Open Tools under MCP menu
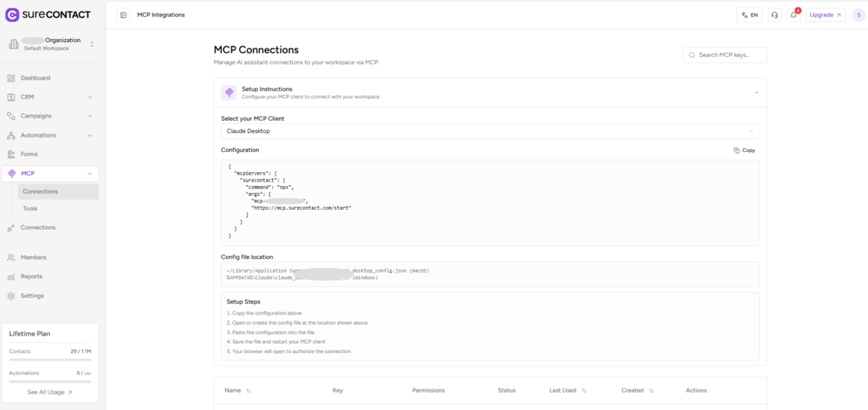Image resolution: width=868 pixels, height=410 pixels. pyautogui.click(x=30, y=208)
